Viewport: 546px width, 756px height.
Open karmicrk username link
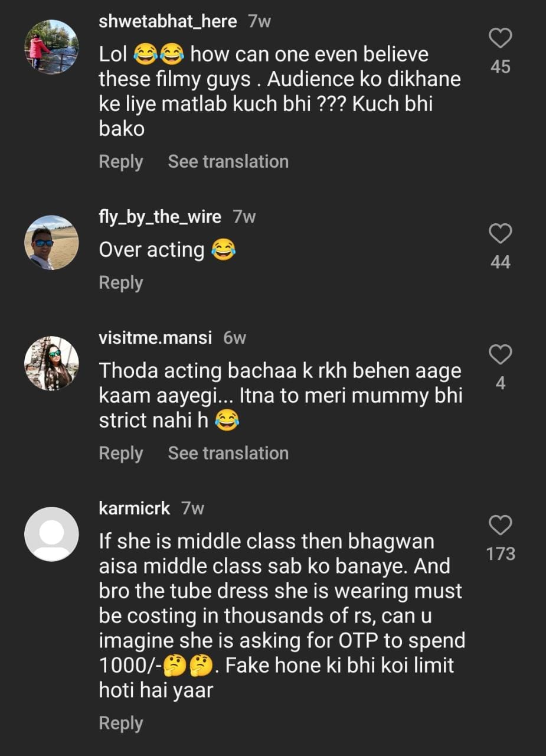[x=135, y=509]
